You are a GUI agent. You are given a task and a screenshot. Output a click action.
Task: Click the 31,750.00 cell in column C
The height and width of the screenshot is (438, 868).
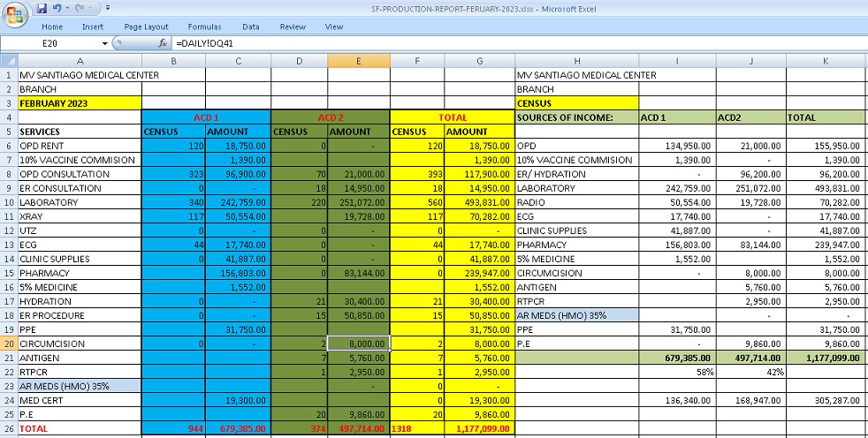[x=238, y=329]
